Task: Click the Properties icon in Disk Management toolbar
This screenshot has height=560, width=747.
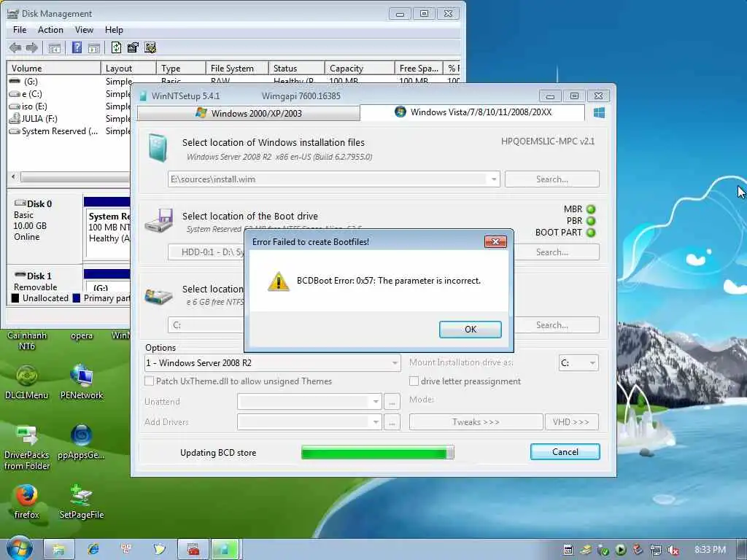Action: 133,47
